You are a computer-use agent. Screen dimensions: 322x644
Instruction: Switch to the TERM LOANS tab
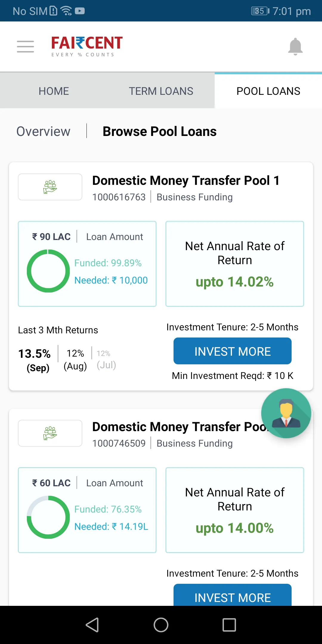[161, 91]
